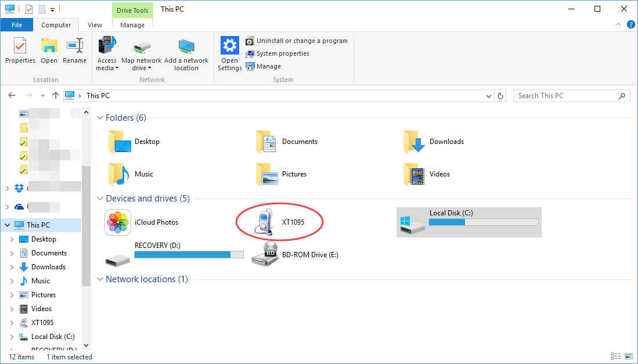Open the Access media dropdown
638x364 pixels.
point(107,64)
